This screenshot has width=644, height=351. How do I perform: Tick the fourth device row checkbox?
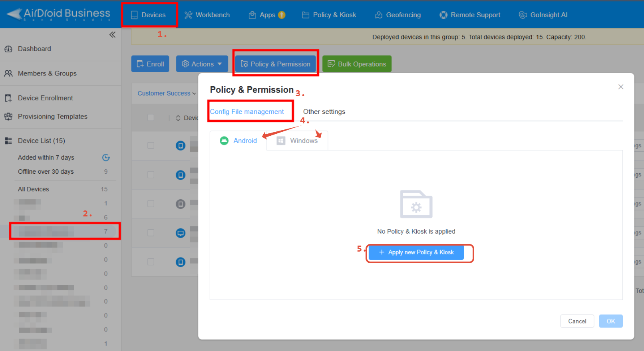[151, 232]
